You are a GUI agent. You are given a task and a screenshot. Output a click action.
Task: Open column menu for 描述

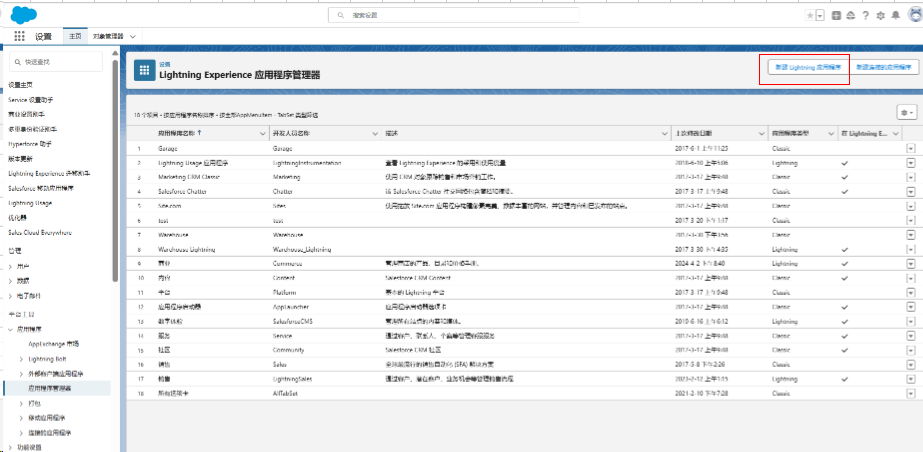tap(664, 134)
